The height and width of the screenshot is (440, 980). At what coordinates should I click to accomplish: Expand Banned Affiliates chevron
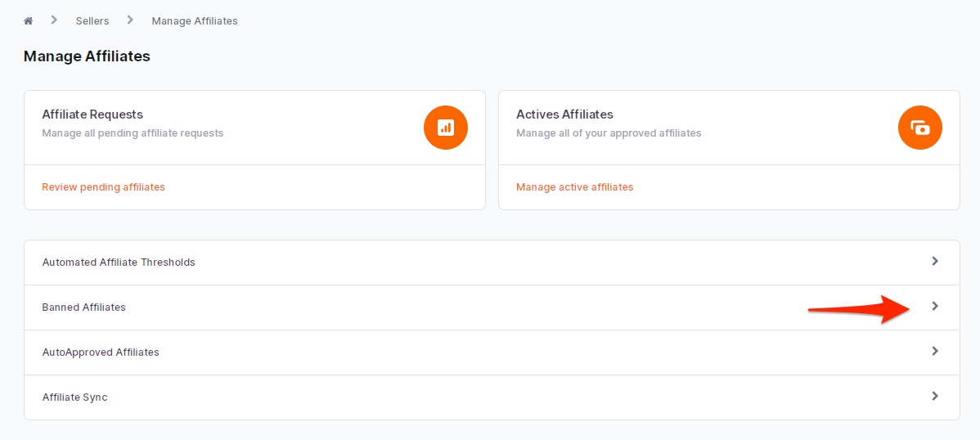[x=935, y=306]
